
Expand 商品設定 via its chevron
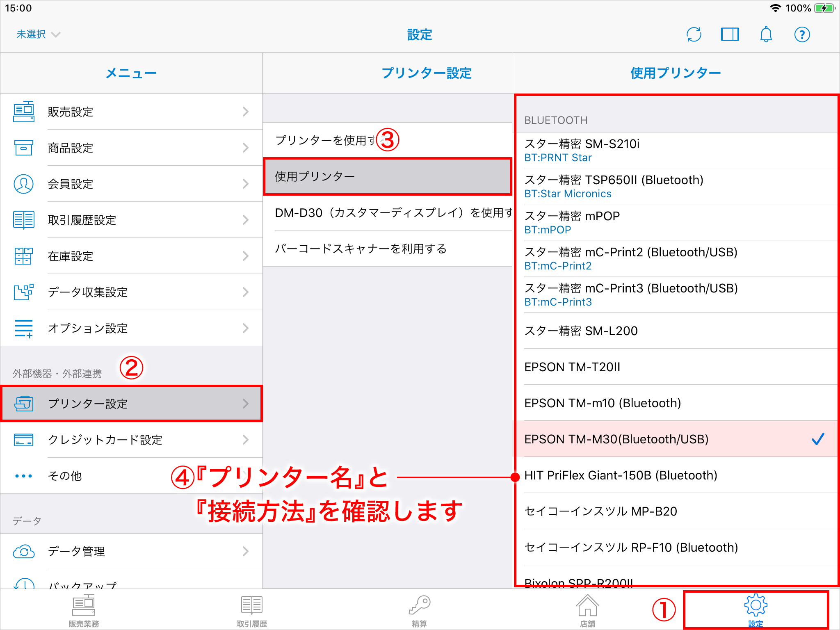click(246, 148)
